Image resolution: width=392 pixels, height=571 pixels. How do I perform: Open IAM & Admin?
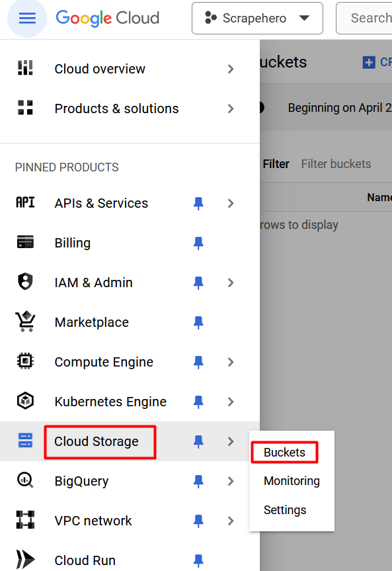tap(94, 283)
